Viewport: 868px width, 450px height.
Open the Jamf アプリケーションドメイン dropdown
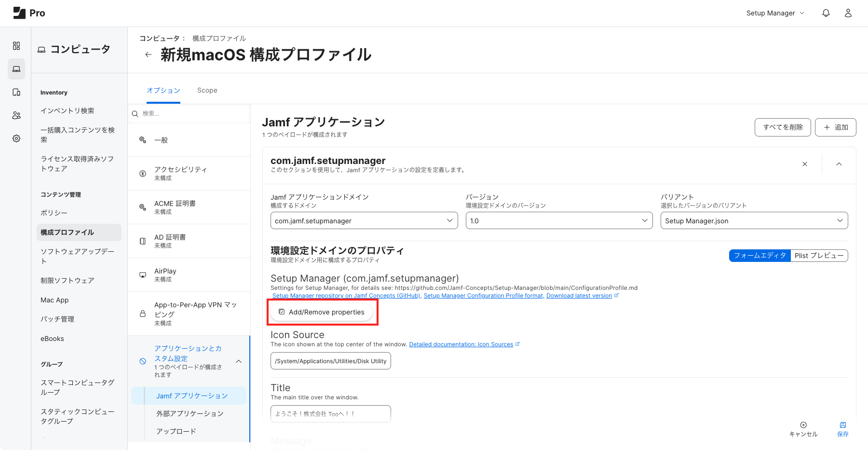(364, 221)
